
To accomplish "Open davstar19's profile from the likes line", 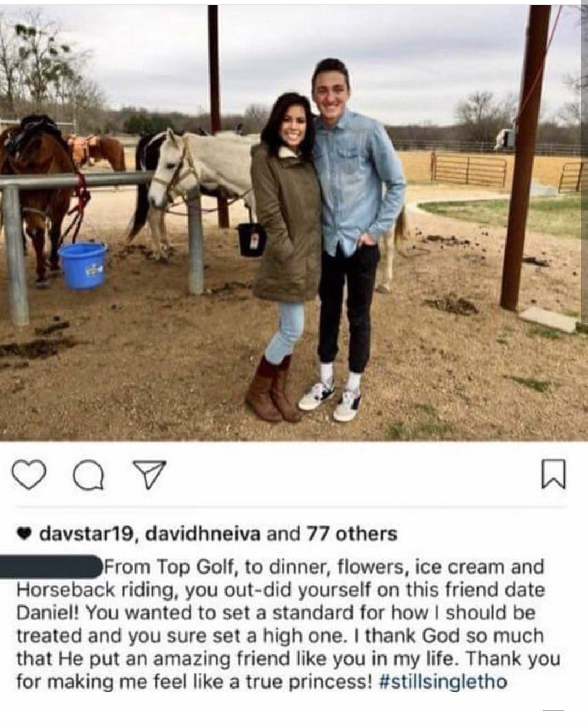I will pos(86,533).
